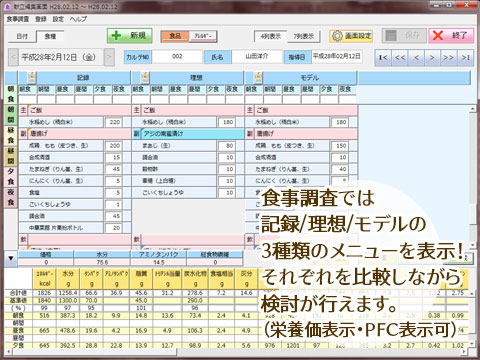Click the small icon beside 記録 header
The width and height of the screenshot is (480, 360).
tap(32, 78)
